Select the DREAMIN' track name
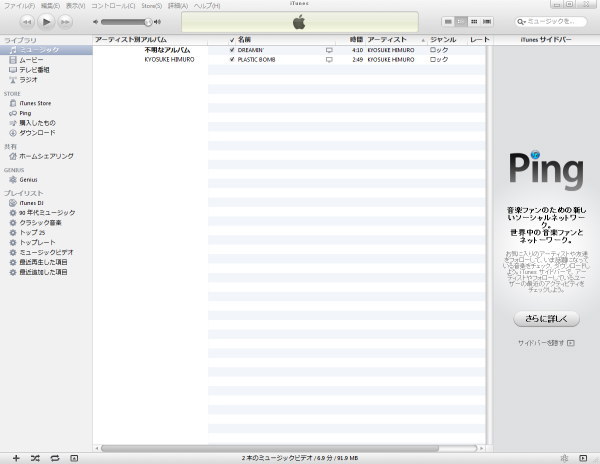The image size is (600, 464). (251, 50)
